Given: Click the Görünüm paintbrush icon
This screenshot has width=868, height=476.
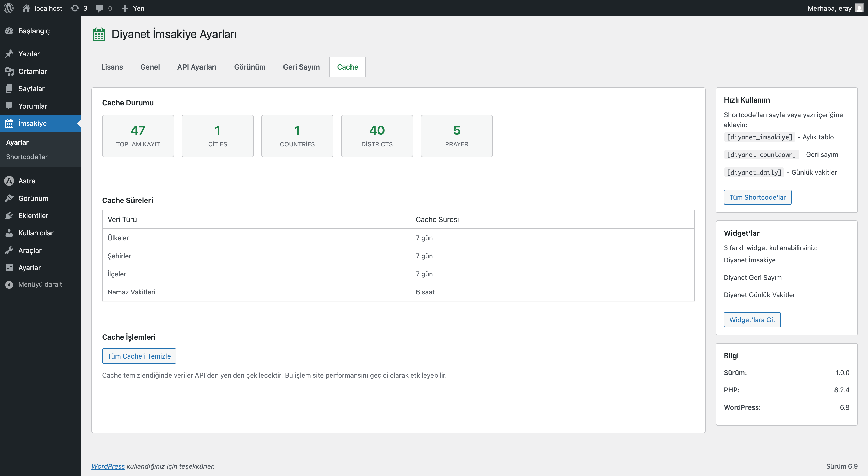Looking at the screenshot, I should 9,198.
